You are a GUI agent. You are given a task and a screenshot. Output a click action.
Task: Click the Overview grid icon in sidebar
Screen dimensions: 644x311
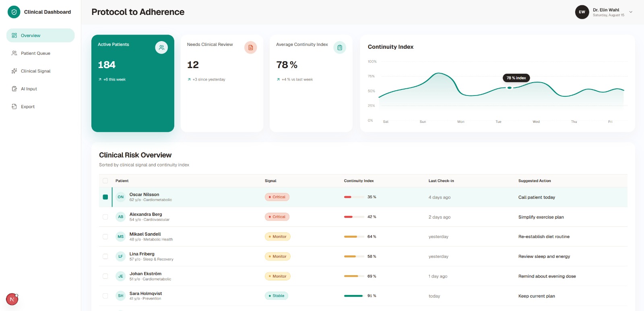pyautogui.click(x=14, y=35)
